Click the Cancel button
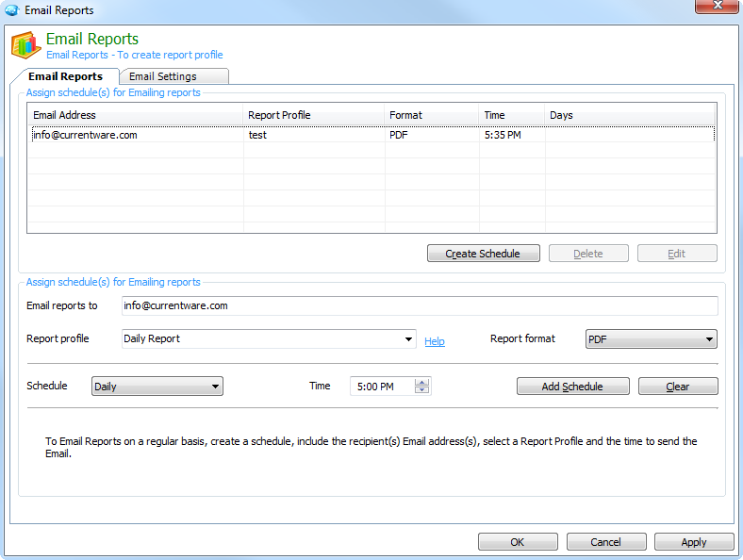Viewport: 743px width, 560px height. click(606, 541)
